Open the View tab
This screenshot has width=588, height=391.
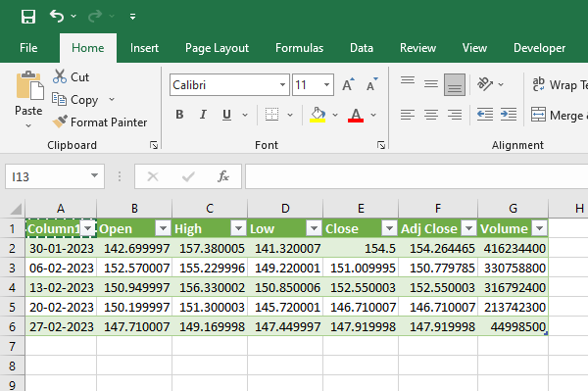pos(474,48)
